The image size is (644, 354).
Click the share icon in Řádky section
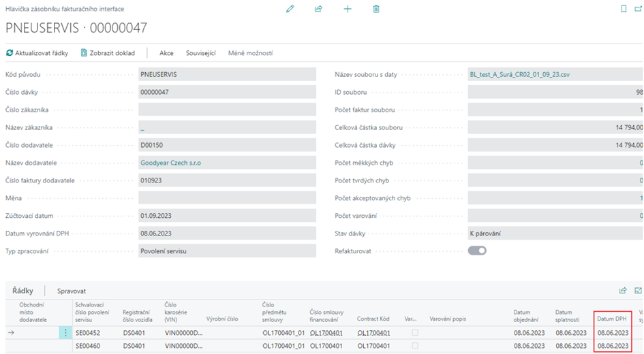click(x=623, y=290)
